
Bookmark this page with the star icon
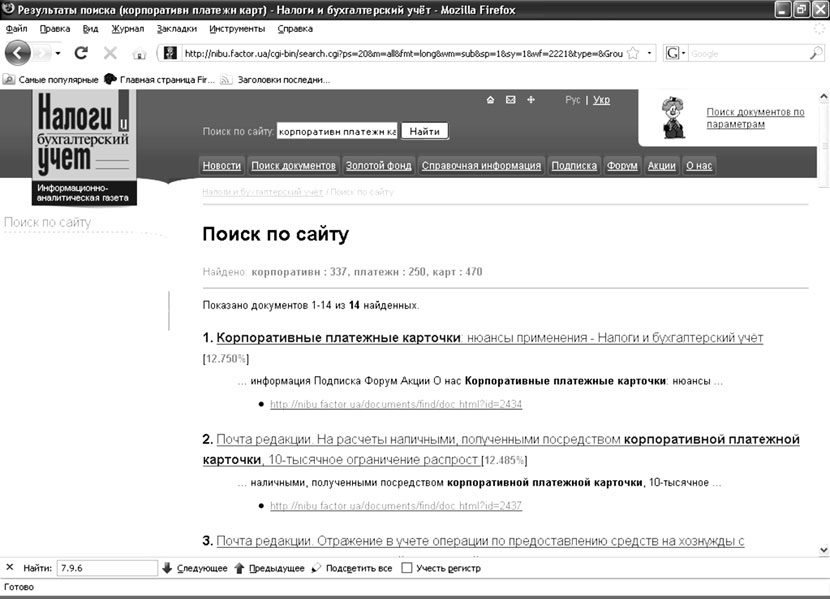(x=632, y=53)
